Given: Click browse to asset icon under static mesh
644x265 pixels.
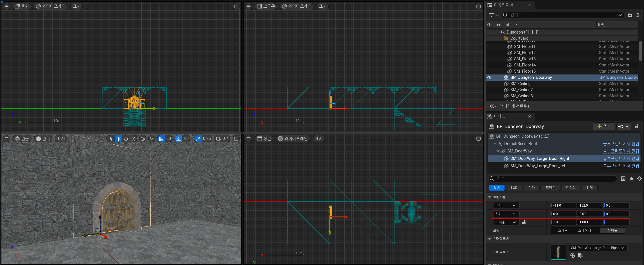Looking at the screenshot, I should (x=581, y=255).
